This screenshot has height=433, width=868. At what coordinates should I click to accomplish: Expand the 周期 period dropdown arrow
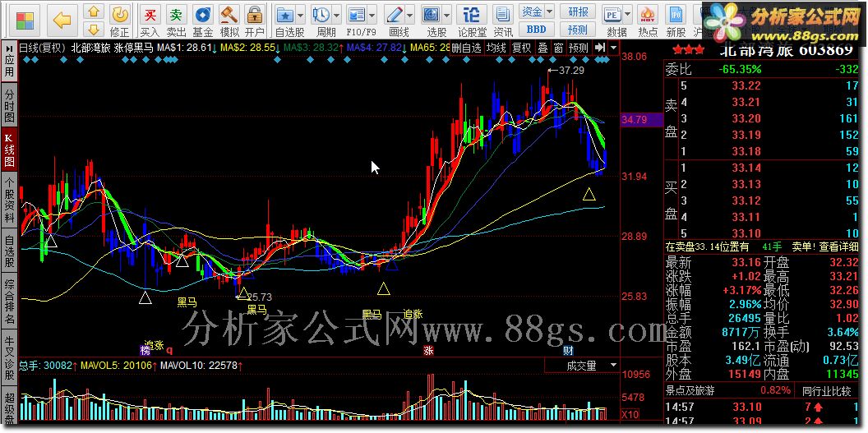point(336,15)
